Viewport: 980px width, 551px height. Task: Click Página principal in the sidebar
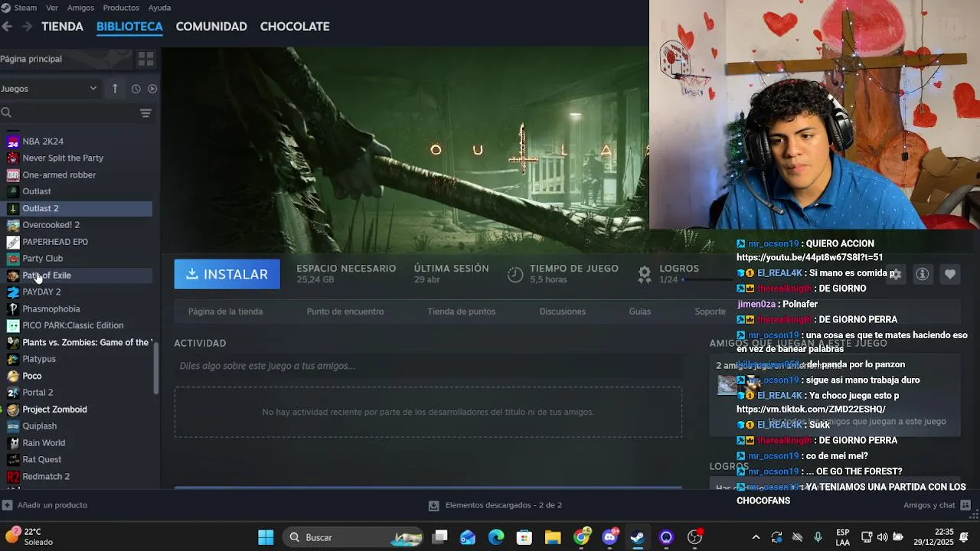(31, 59)
